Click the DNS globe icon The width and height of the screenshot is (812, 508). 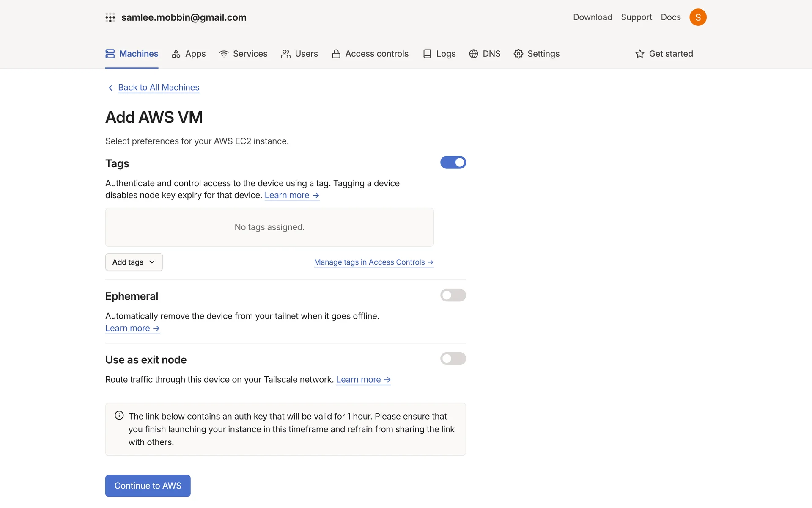tap(473, 54)
